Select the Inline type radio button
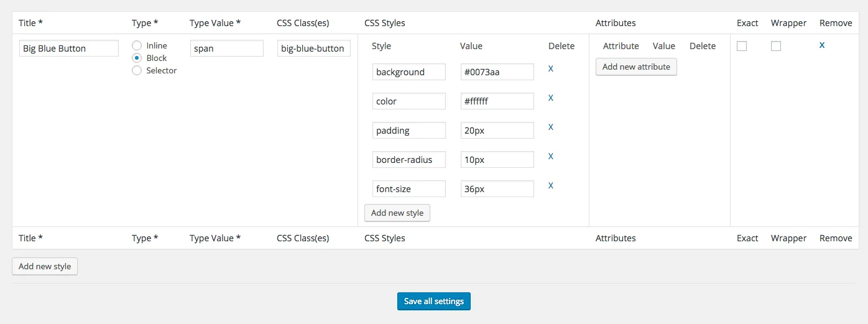Screen dimensions: 868x324 click(137, 45)
